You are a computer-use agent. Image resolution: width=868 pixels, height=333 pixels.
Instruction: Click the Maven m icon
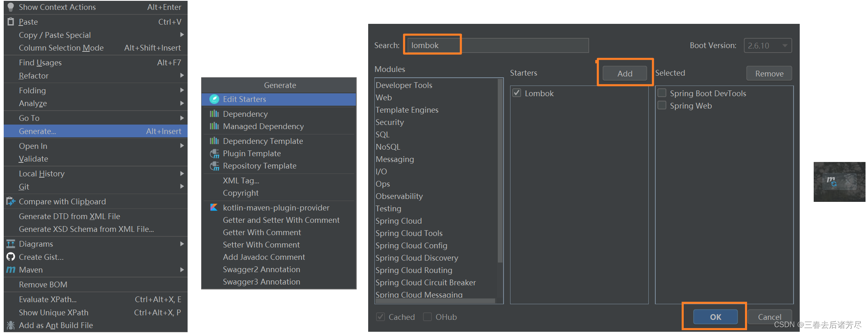[x=11, y=270]
